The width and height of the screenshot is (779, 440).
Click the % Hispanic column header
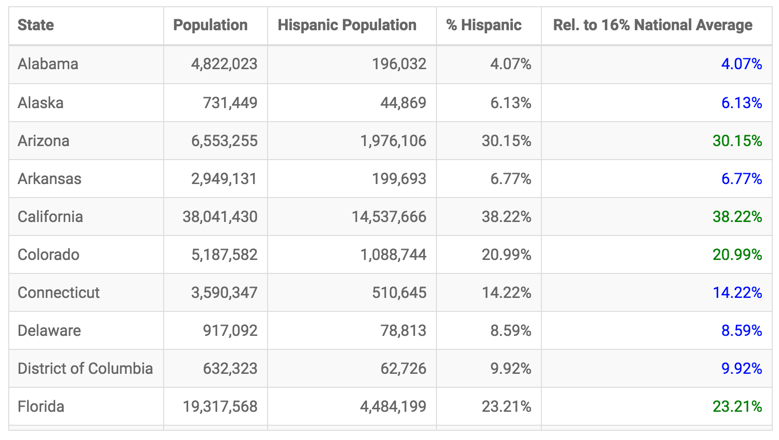(484, 25)
